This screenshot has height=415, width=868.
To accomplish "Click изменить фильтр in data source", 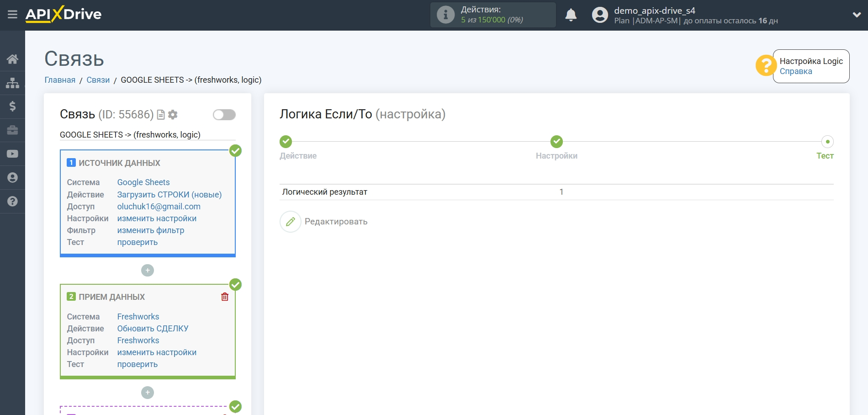I will (x=151, y=230).
